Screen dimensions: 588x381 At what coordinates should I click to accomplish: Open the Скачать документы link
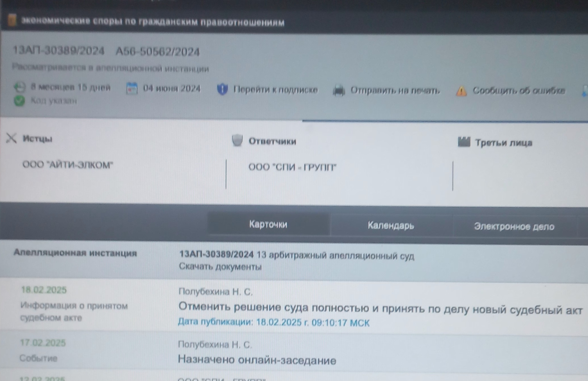click(220, 266)
